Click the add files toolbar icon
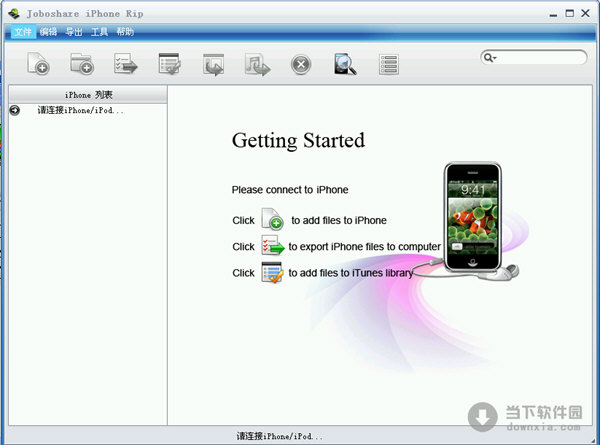Image resolution: width=600 pixels, height=445 pixels. (x=38, y=64)
